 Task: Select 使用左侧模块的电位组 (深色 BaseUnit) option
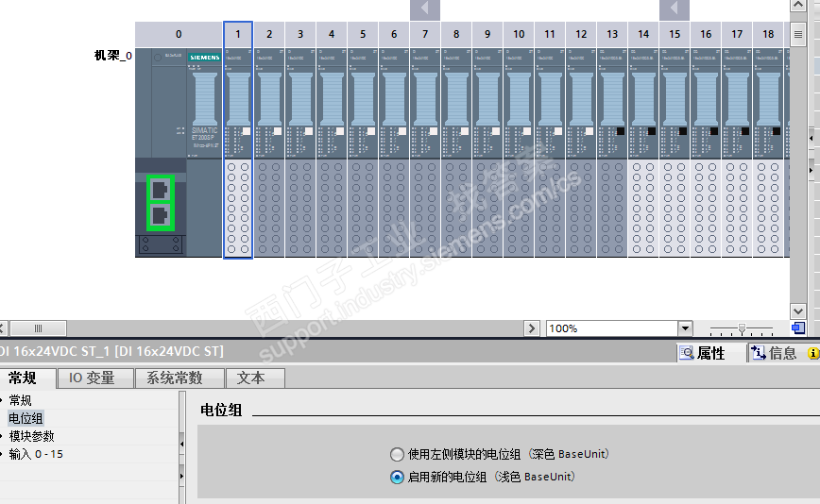(397, 454)
